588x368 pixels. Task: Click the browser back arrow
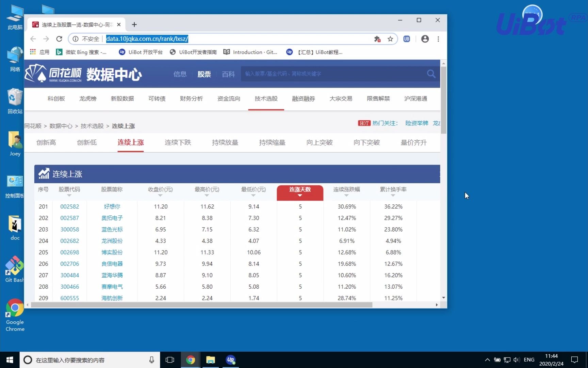33,39
